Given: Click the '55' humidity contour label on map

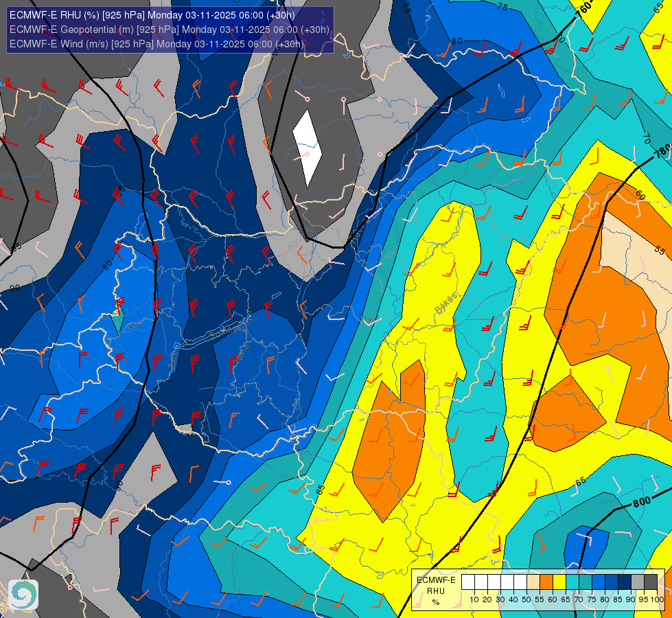Looking at the screenshot, I should pos(660,251).
